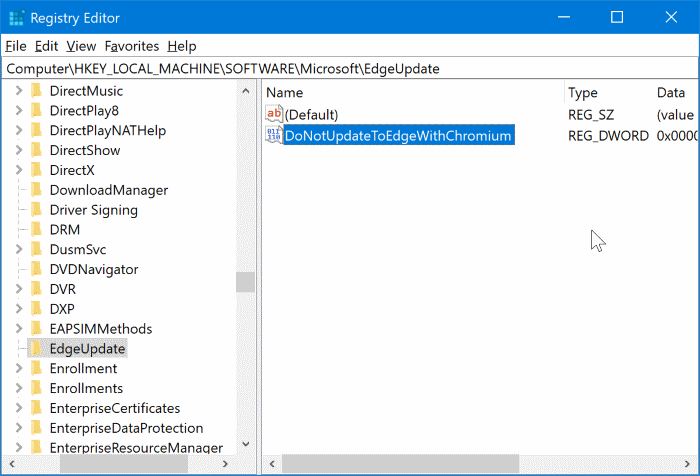Open the Favorites menu
Viewport: 700px width, 476px height.
click(x=132, y=46)
